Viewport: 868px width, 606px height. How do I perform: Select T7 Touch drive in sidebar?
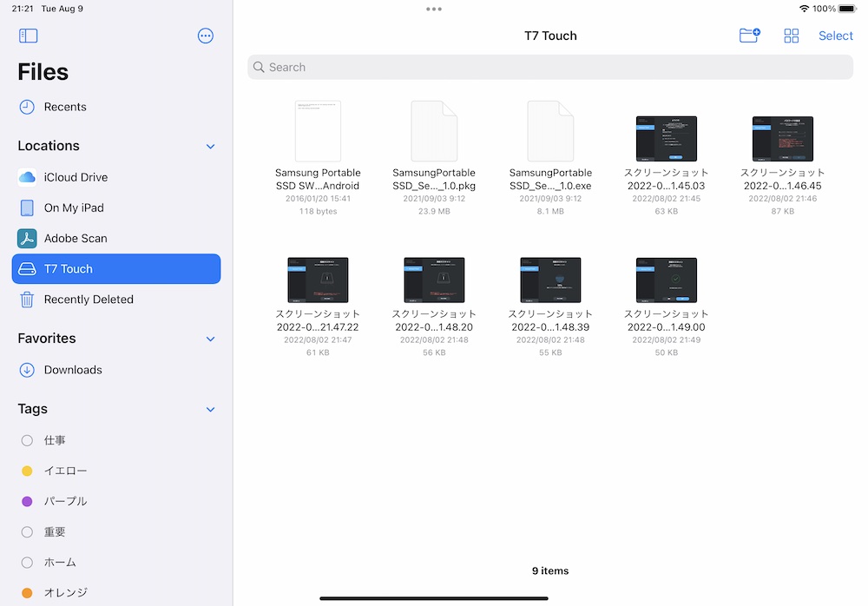point(115,268)
